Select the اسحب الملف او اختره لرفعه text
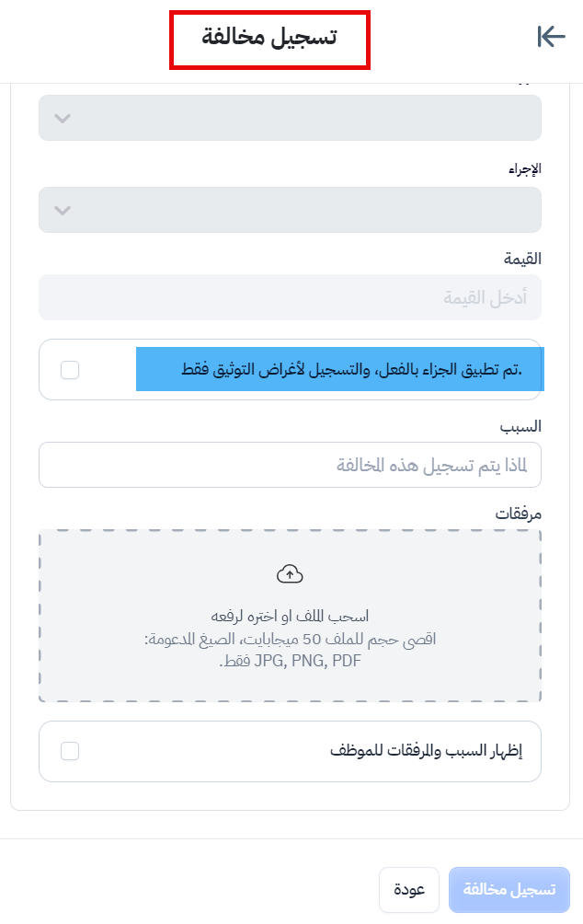583x924 pixels. point(290,616)
